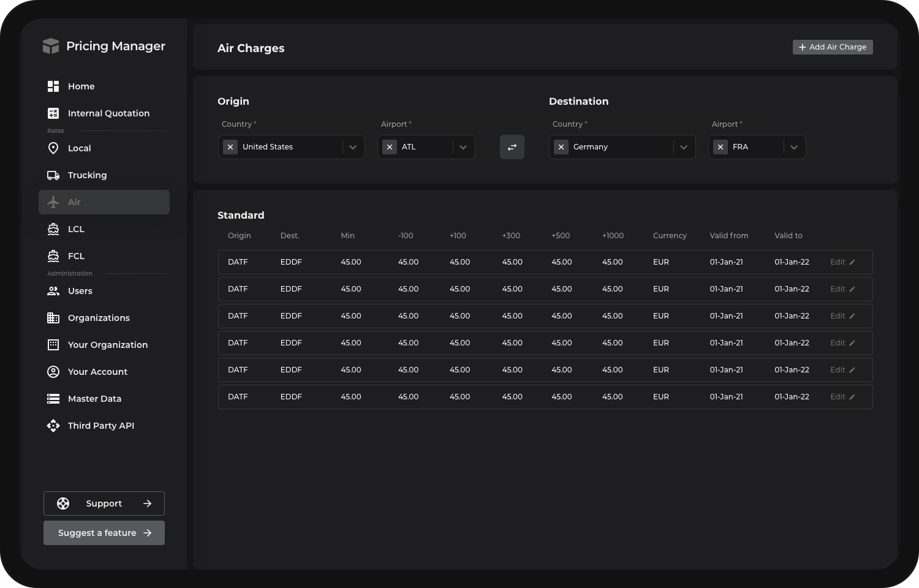This screenshot has height=588, width=919.
Task: Open Local rates via the map pin icon
Action: point(53,148)
